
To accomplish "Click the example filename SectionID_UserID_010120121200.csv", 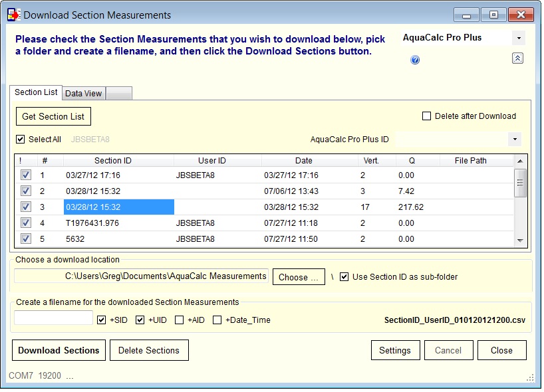I will [455, 320].
